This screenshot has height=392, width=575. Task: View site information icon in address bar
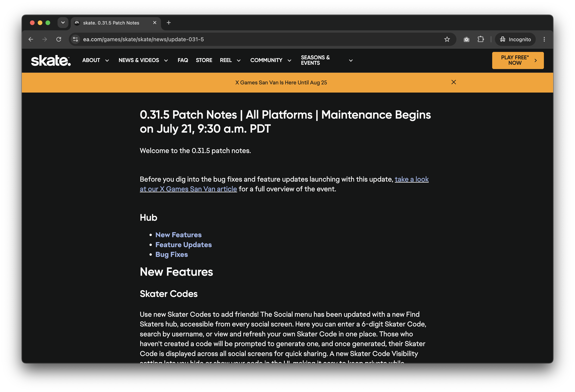click(75, 39)
